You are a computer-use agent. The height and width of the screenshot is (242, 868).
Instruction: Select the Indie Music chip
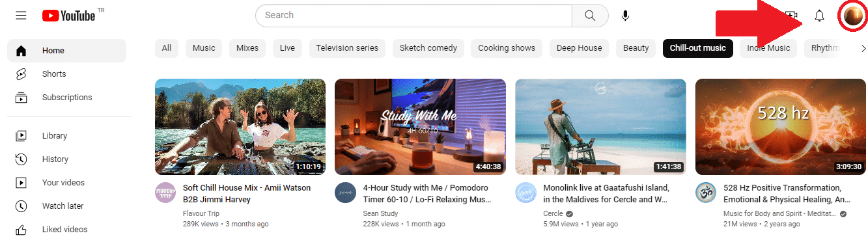point(768,48)
